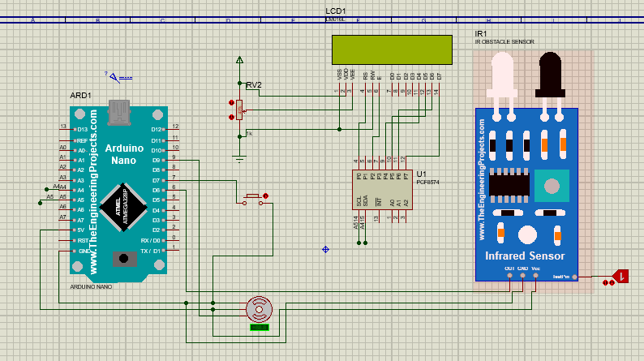Click the RST pin on Arduino Nano
The width and height of the screenshot is (644, 361).
pos(67,241)
